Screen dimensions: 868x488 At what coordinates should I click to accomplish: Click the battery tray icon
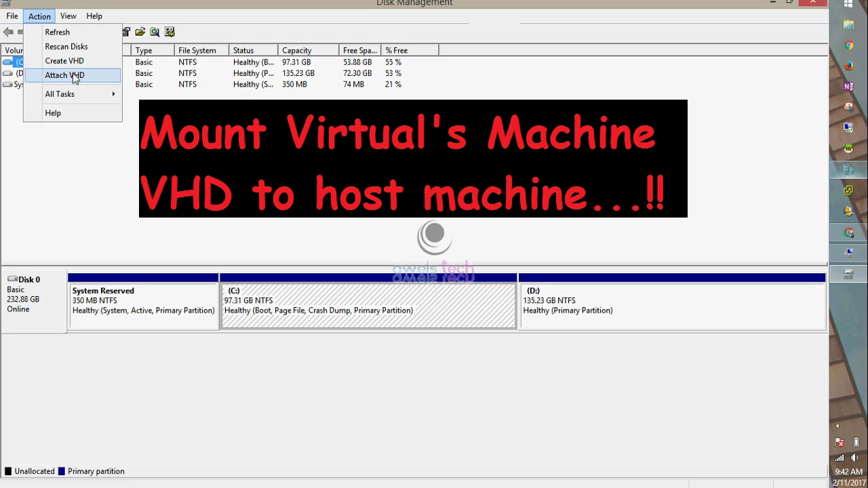pos(856,443)
